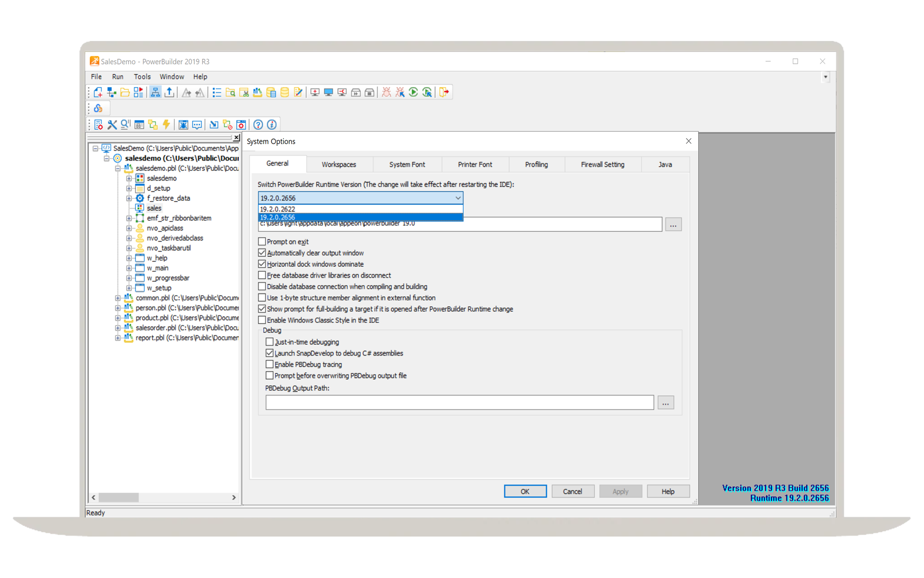Image resolution: width=924 pixels, height=578 pixels.
Task: Open the Database painter cylinder icon
Action: 285,93
